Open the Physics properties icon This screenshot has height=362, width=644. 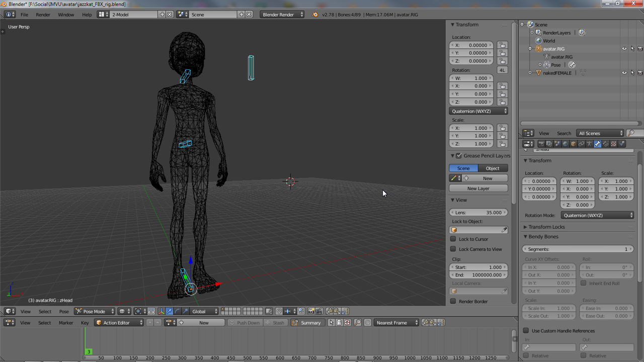622,143
